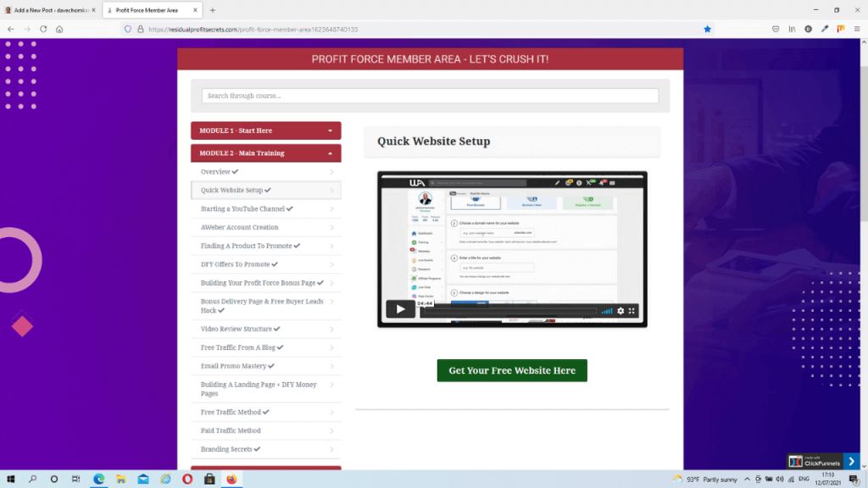
Task: Click Get Your Free Website Here button
Action: click(512, 371)
